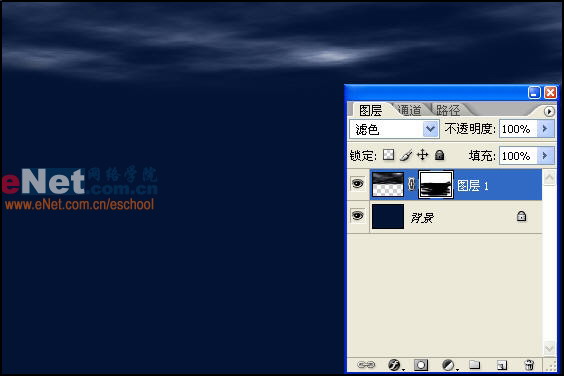Screen dimensions: 564x376
Task: Click the 不透明度 100% value field
Action: pos(518,129)
